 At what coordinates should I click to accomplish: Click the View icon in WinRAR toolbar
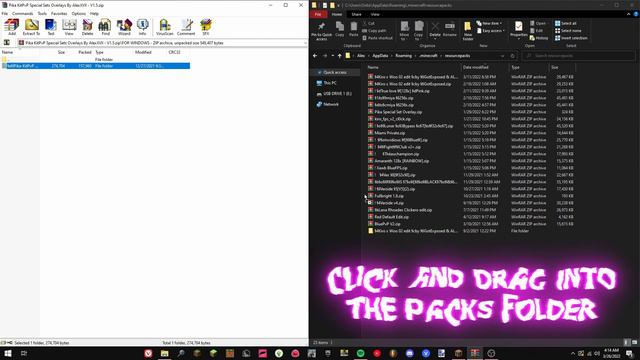pos(69,27)
